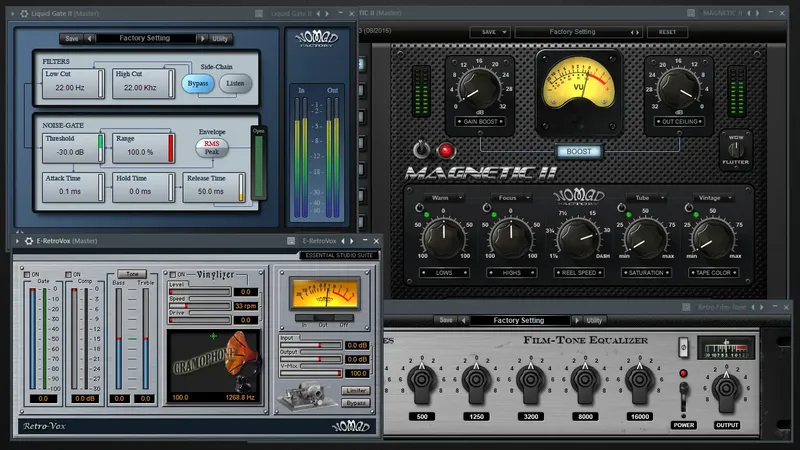This screenshot has width=800, height=450.
Task: Click the Vinylizer Speed slider
Action: 199,306
